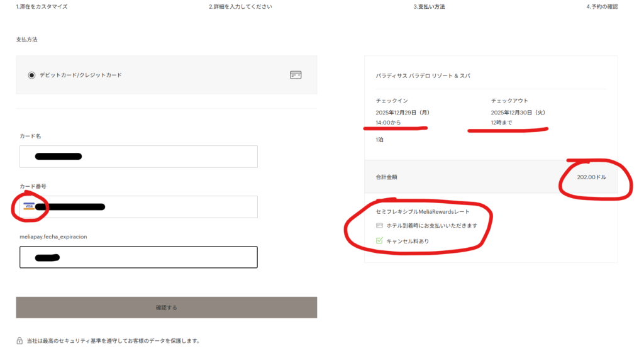Select the デビットカード/クレジットカード radio button
644x356 pixels.
(31, 75)
